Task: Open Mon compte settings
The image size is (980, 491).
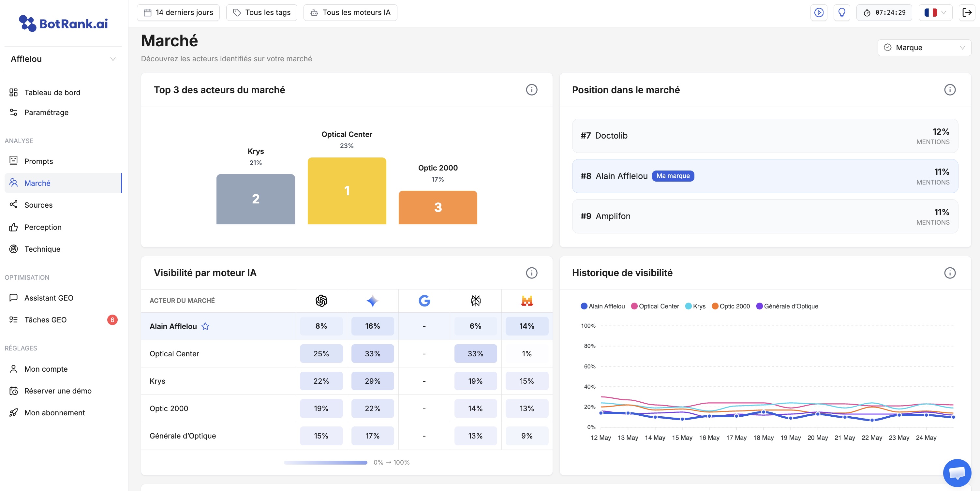Action: (x=63, y=369)
